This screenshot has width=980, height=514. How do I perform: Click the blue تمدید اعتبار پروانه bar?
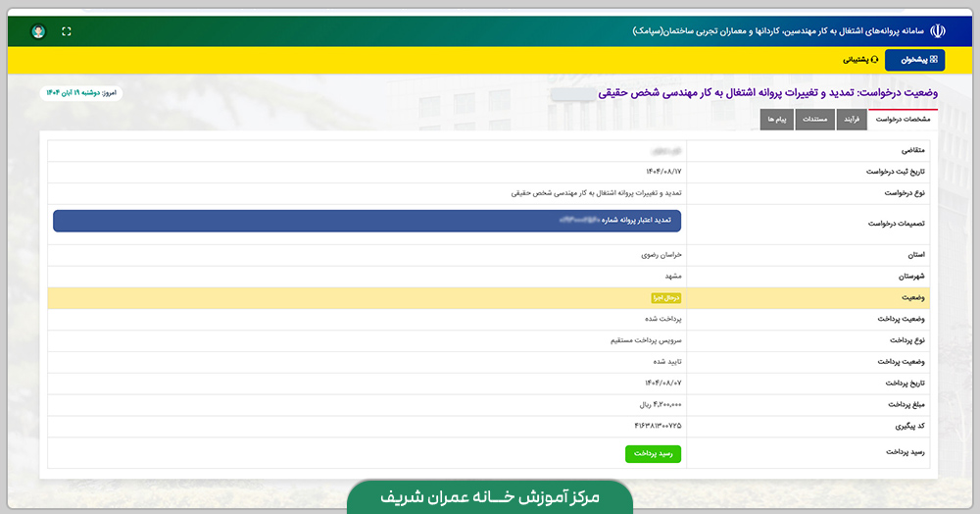[367, 222]
